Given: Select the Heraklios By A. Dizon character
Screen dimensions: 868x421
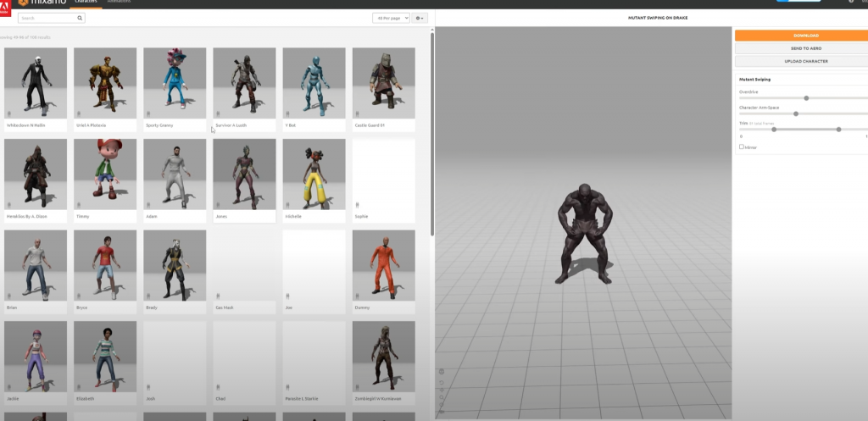Looking at the screenshot, I should click(x=36, y=180).
